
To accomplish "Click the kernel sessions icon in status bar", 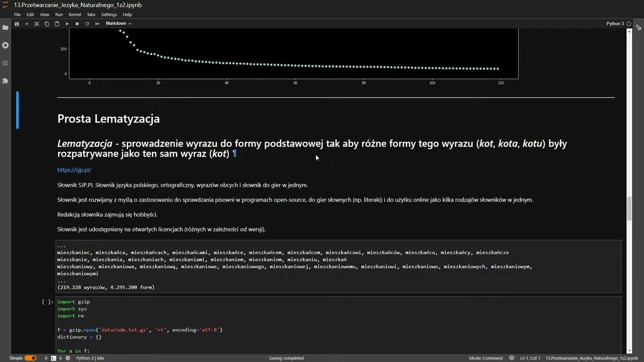I will click(x=68, y=358).
